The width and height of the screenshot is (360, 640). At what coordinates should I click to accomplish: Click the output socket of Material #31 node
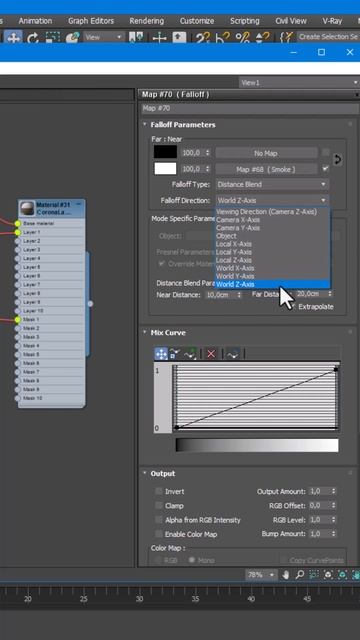pyautogui.click(x=90, y=304)
